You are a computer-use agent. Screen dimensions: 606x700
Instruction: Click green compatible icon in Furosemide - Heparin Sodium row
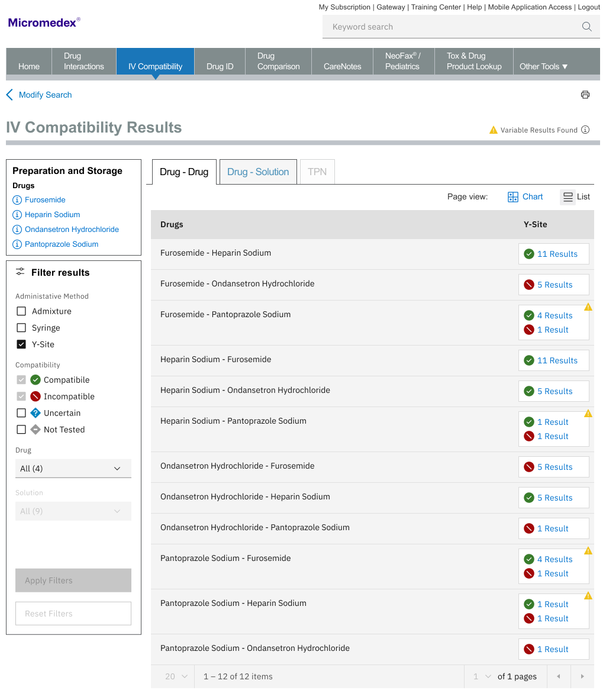pyautogui.click(x=528, y=254)
